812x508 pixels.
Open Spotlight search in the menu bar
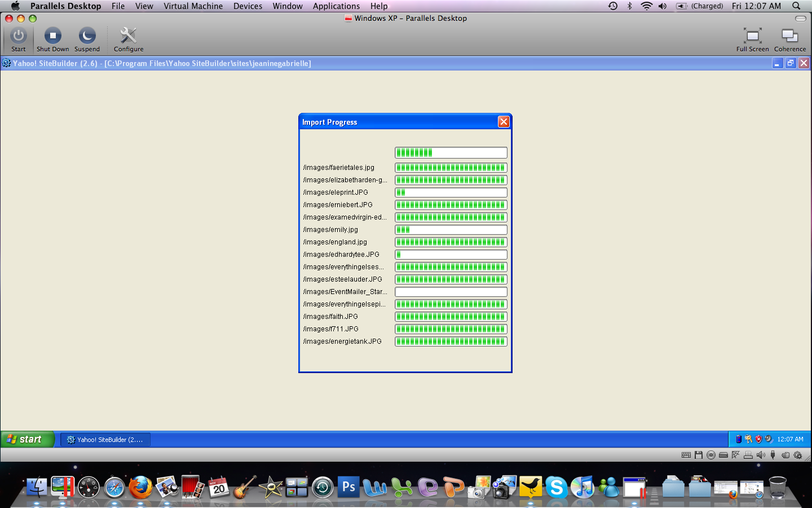pos(796,6)
